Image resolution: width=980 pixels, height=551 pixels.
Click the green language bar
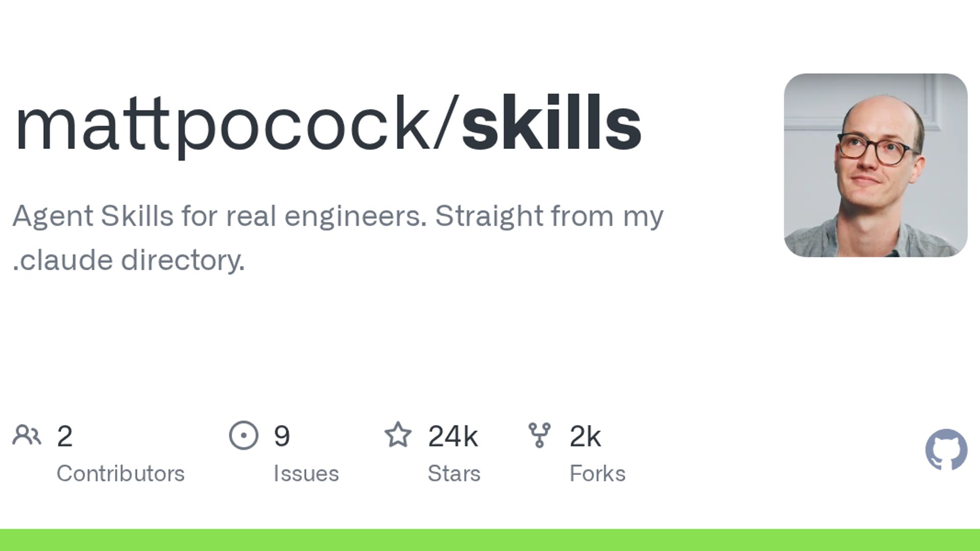point(490,540)
